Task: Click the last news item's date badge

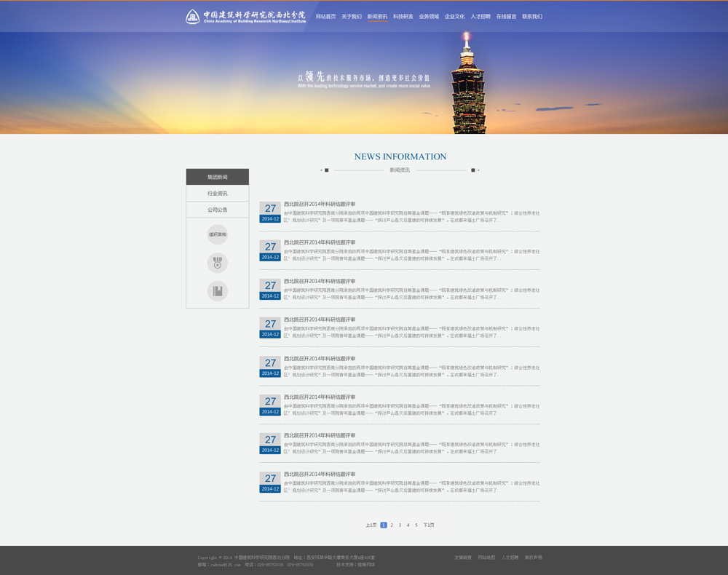Action: point(270,482)
